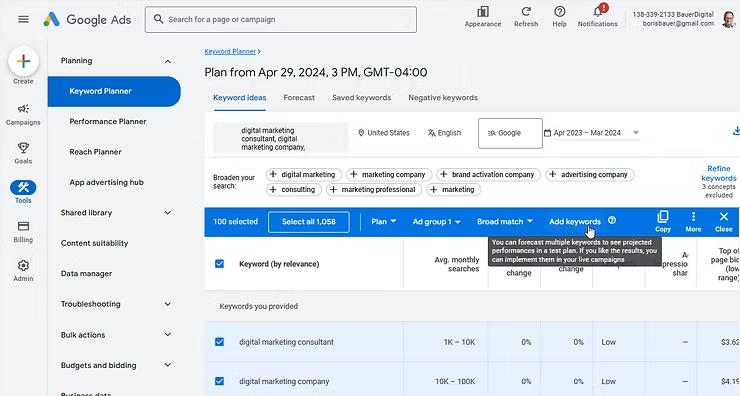The height and width of the screenshot is (396, 740).
Task: Uncheck the digital marketing company keyword
Action: click(219, 381)
